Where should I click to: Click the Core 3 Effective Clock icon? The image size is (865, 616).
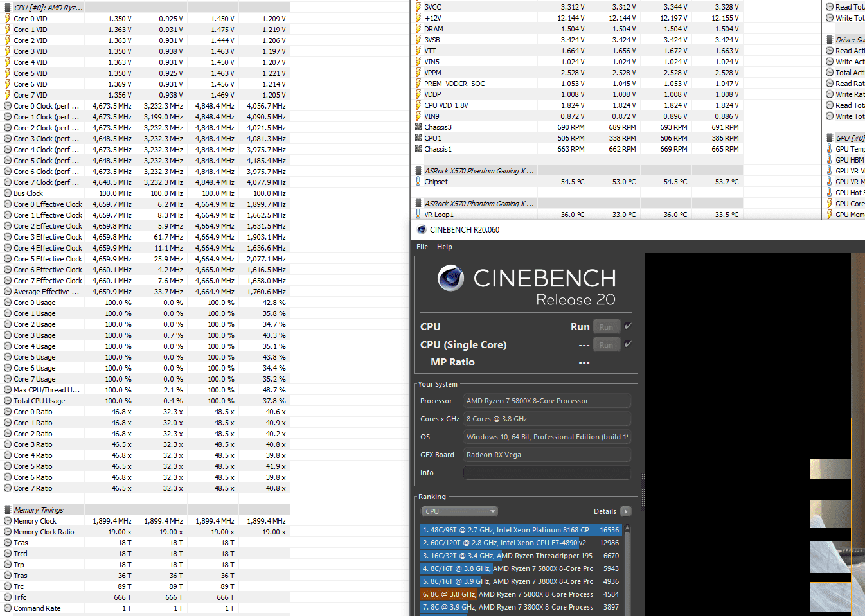[x=8, y=237]
